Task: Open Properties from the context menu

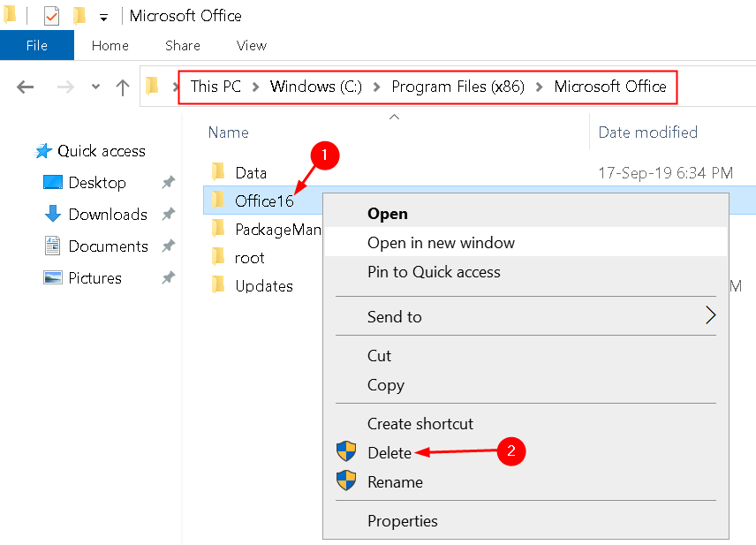Action: 525,521
